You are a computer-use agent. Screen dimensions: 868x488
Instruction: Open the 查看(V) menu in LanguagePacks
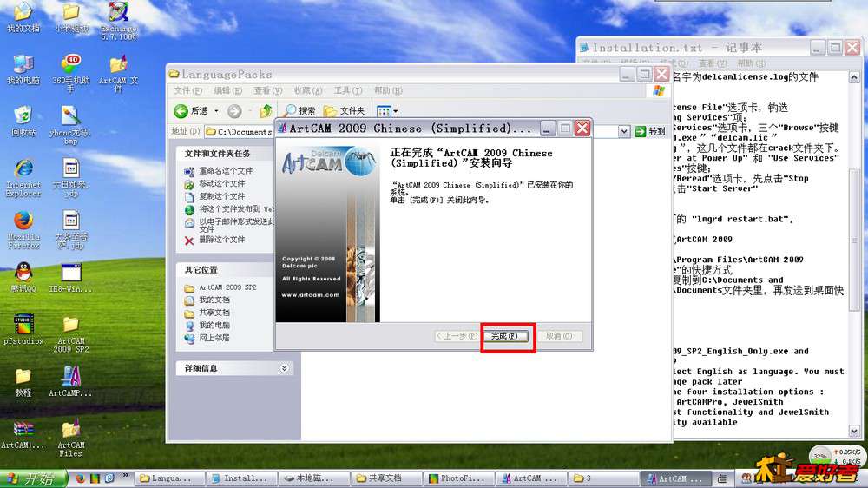coord(268,90)
